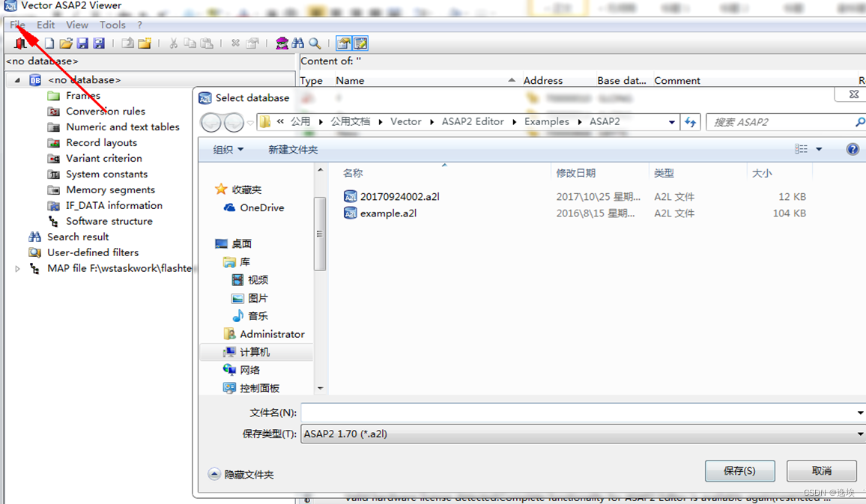Click the Paste clipboard icon

click(x=207, y=43)
